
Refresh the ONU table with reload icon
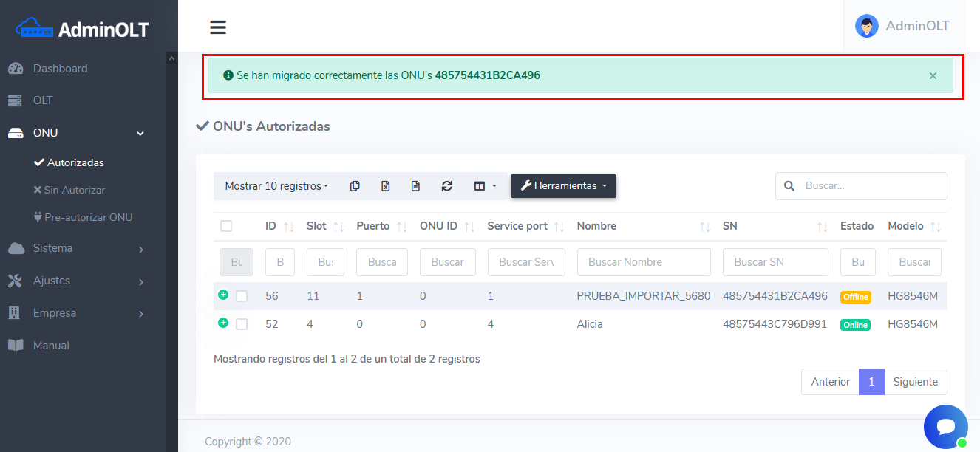point(446,186)
